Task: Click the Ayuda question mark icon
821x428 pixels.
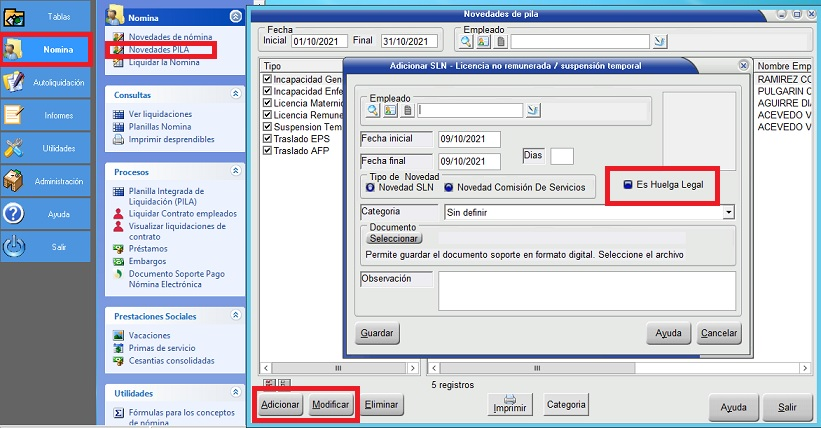Action: pos(14,213)
